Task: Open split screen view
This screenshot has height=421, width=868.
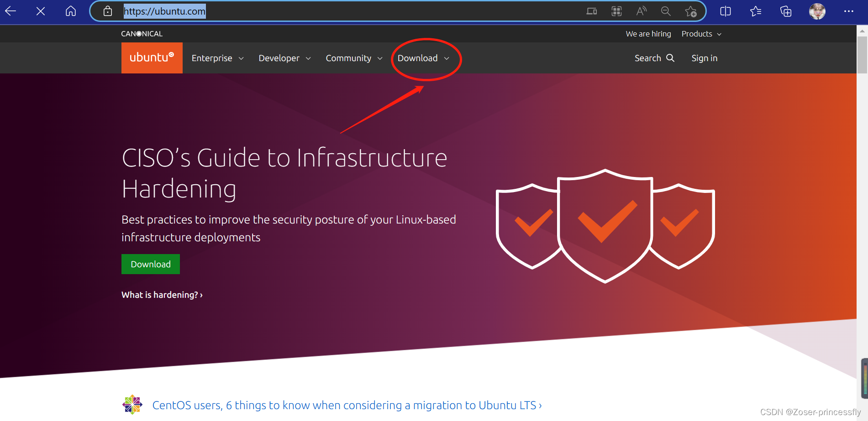Action: (x=726, y=11)
